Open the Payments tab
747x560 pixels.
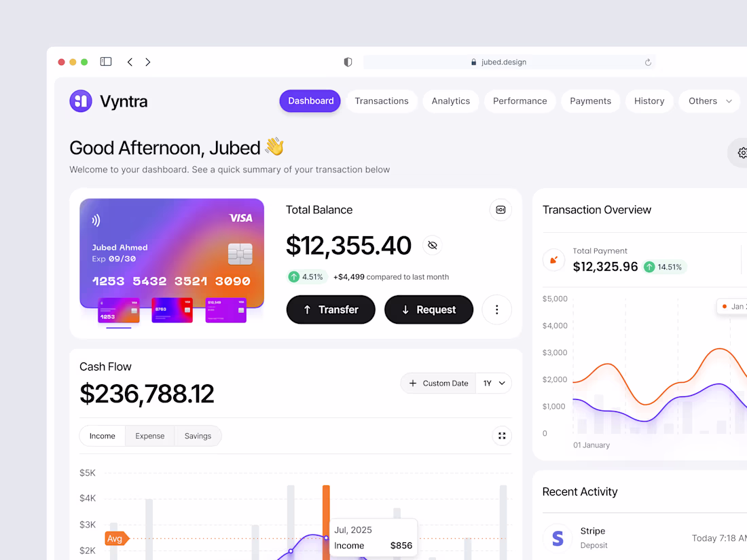pyautogui.click(x=590, y=101)
